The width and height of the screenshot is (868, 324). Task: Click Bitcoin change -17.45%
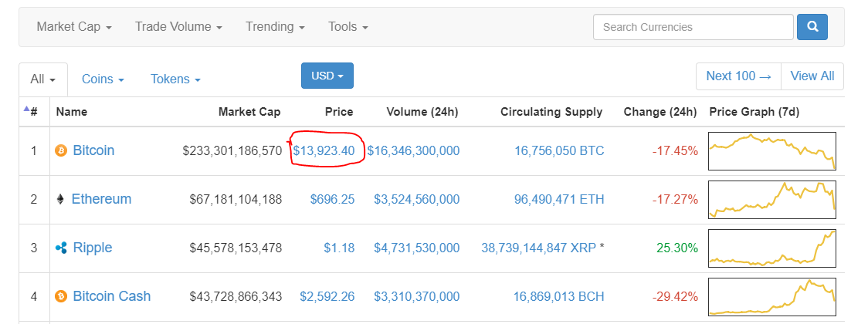pos(676,150)
